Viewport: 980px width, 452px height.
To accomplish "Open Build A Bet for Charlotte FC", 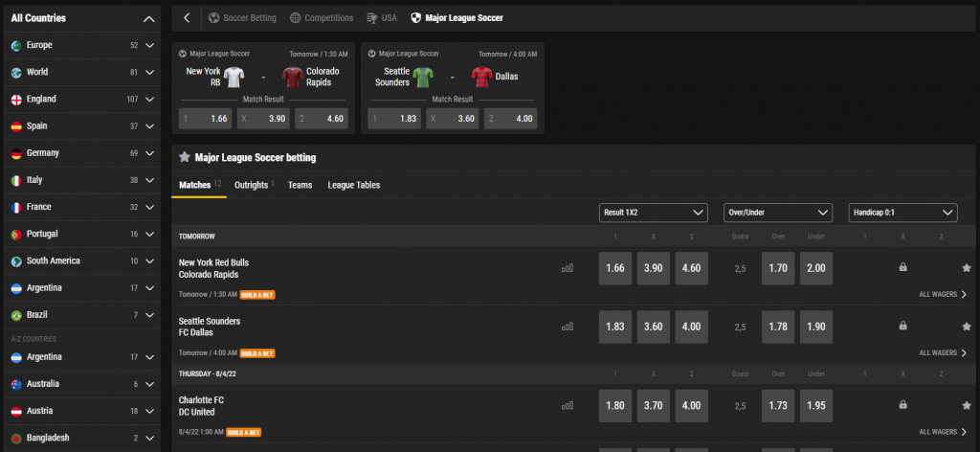I will (x=244, y=432).
